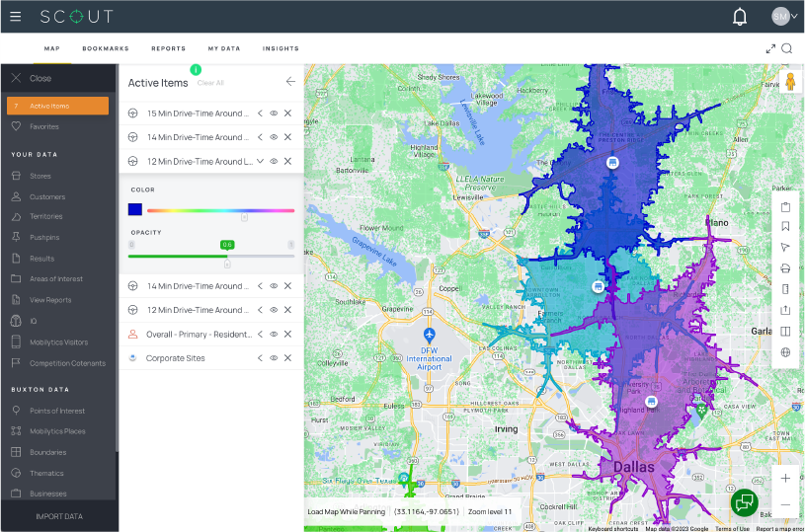Toggle visibility of Corporate Sites layer

pyautogui.click(x=274, y=358)
